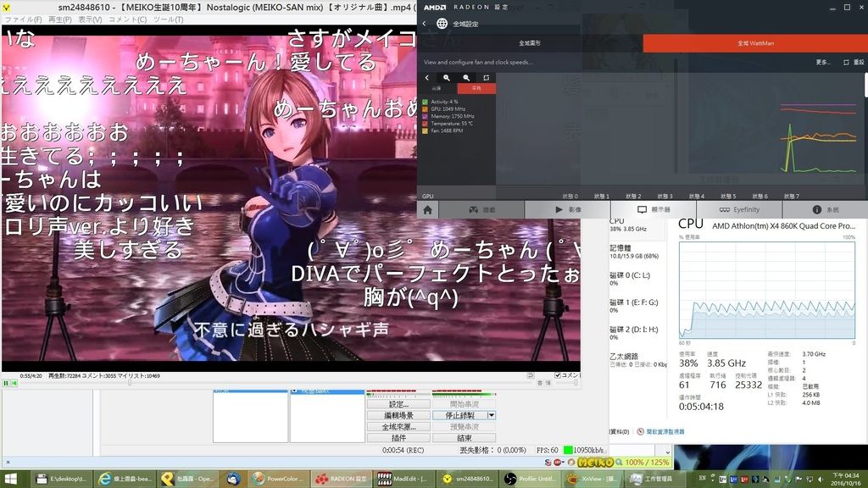Click 結束 button in OBS
The height and width of the screenshot is (488, 868).
pos(464,438)
